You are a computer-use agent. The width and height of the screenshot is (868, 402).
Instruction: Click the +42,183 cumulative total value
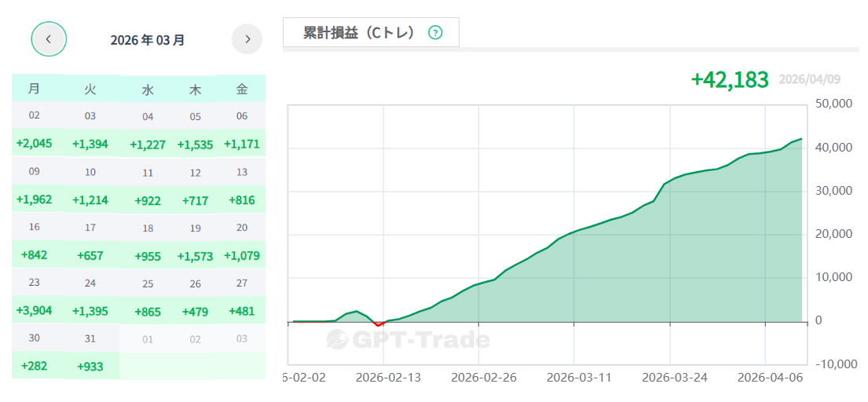[729, 79]
